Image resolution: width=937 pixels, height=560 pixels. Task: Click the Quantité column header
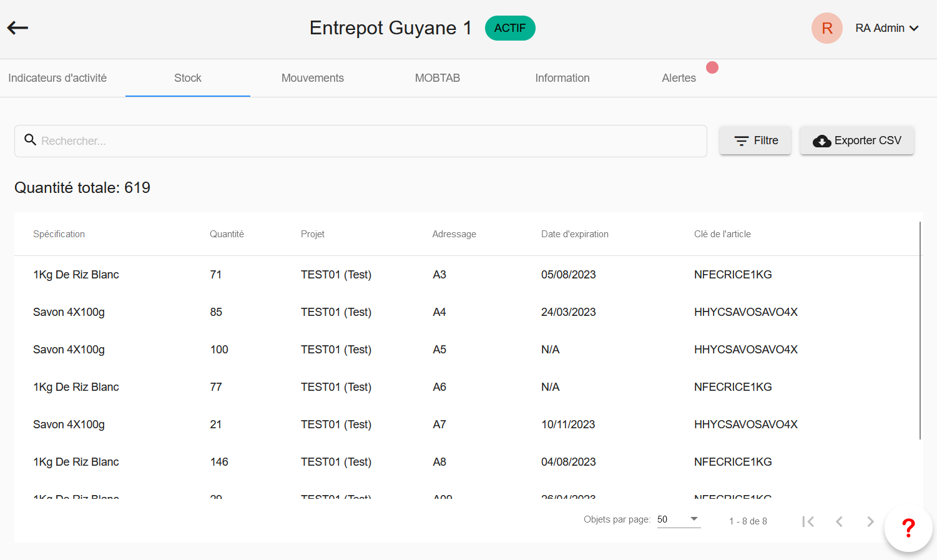(x=227, y=234)
